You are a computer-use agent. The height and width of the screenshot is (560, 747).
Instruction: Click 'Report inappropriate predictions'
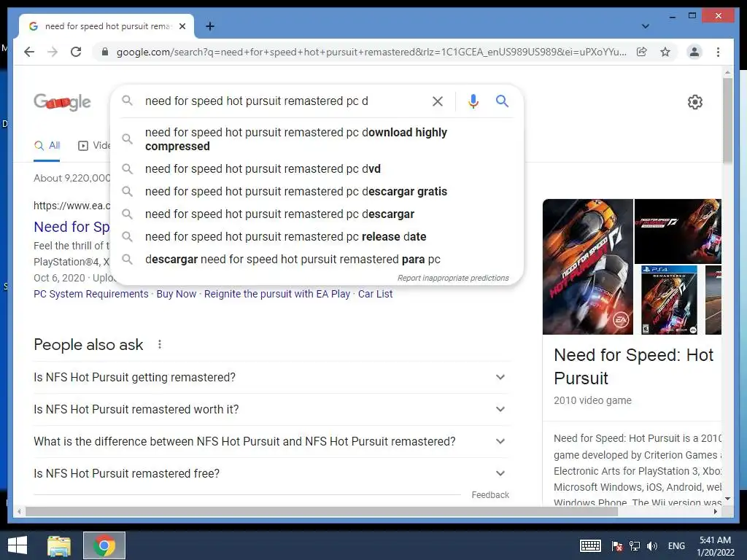click(453, 278)
